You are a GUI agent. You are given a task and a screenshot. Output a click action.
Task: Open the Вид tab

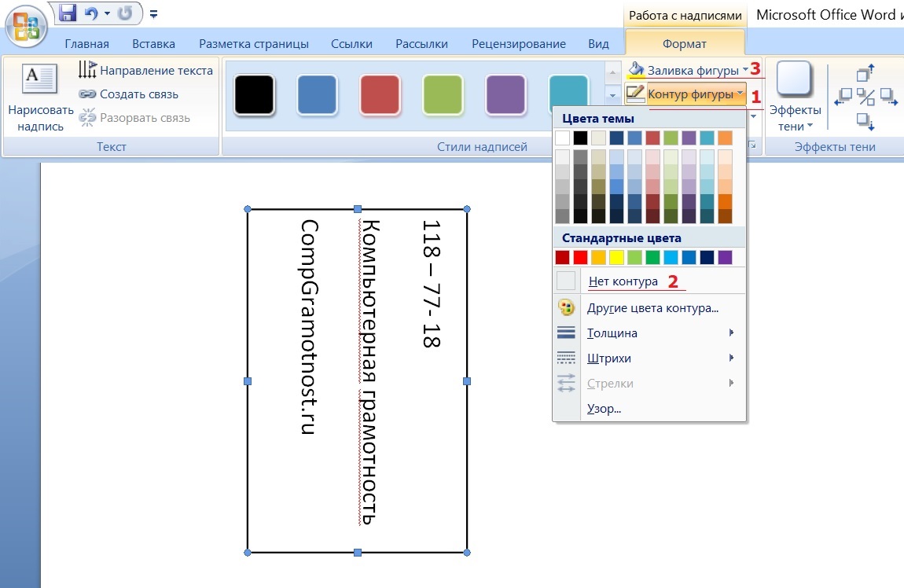(x=598, y=44)
